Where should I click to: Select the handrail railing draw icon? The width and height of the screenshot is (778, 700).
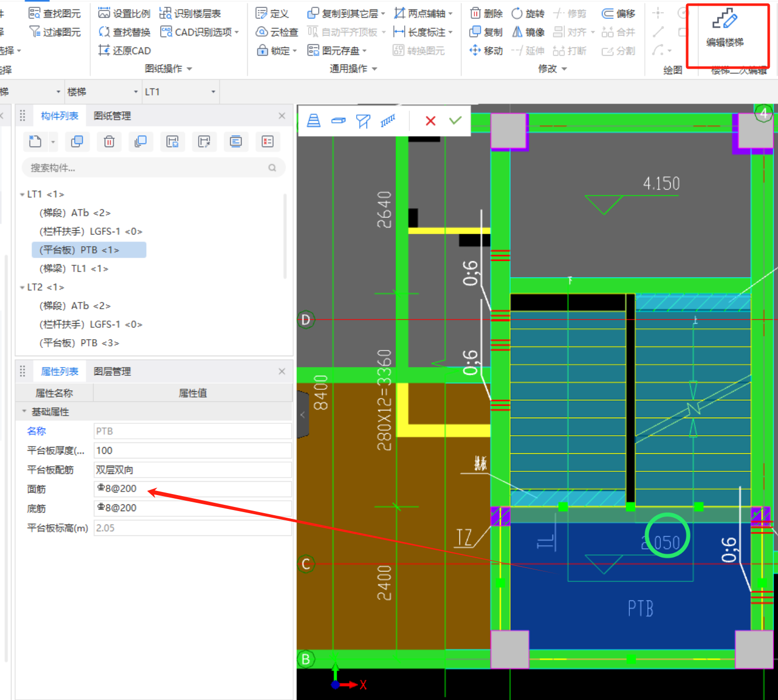click(388, 121)
